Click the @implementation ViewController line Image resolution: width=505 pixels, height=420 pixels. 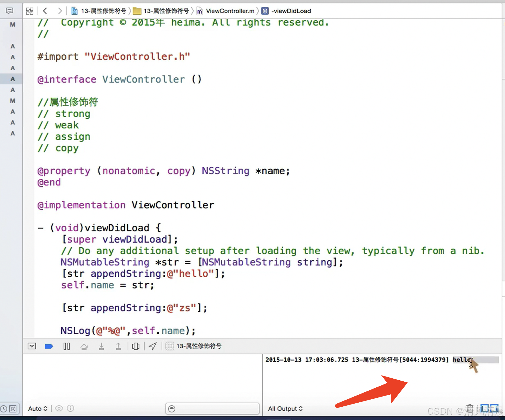coord(126,205)
